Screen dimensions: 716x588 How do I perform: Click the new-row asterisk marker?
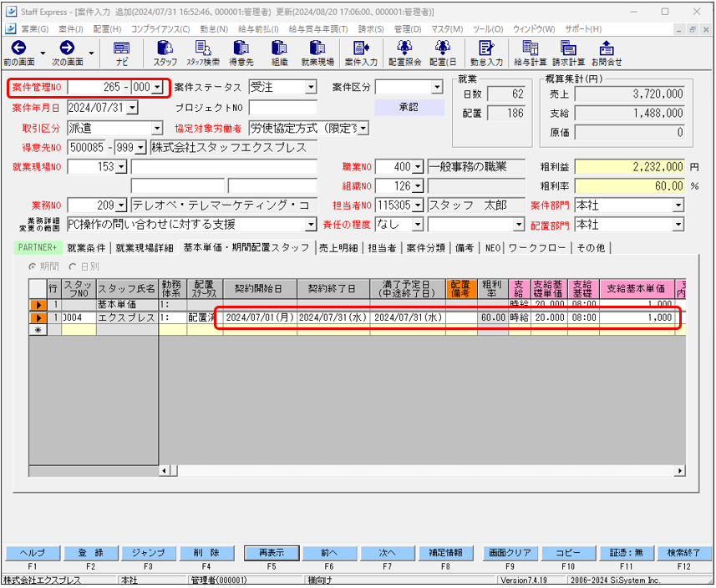tap(38, 330)
